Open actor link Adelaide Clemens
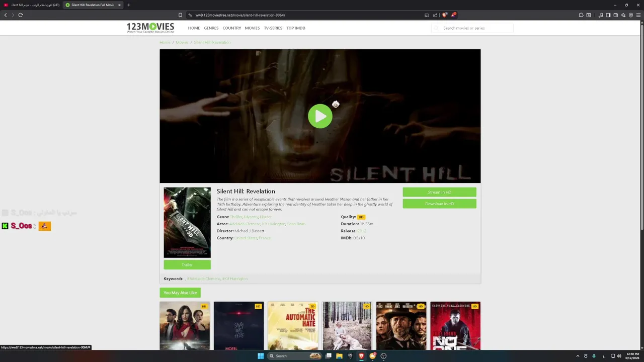Viewport: 644px width, 362px height. [245, 224]
